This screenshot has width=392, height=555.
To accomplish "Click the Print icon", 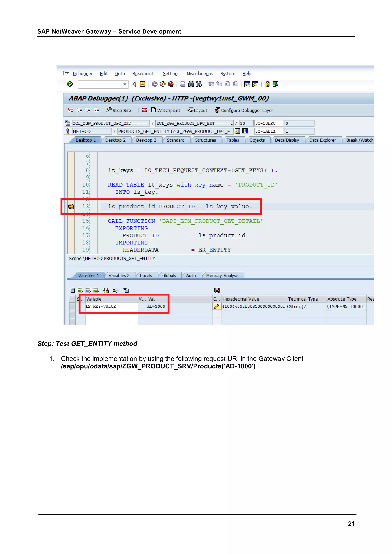I will 183,84.
